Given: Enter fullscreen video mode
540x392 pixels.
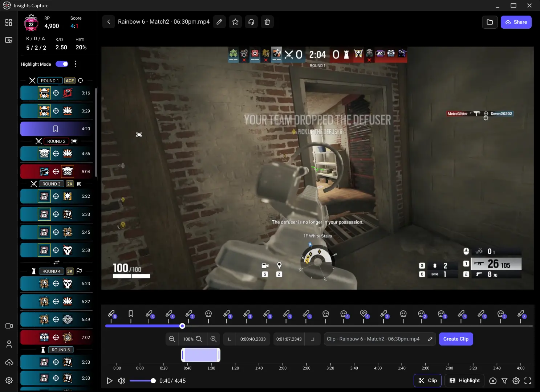Looking at the screenshot, I should [528, 381].
